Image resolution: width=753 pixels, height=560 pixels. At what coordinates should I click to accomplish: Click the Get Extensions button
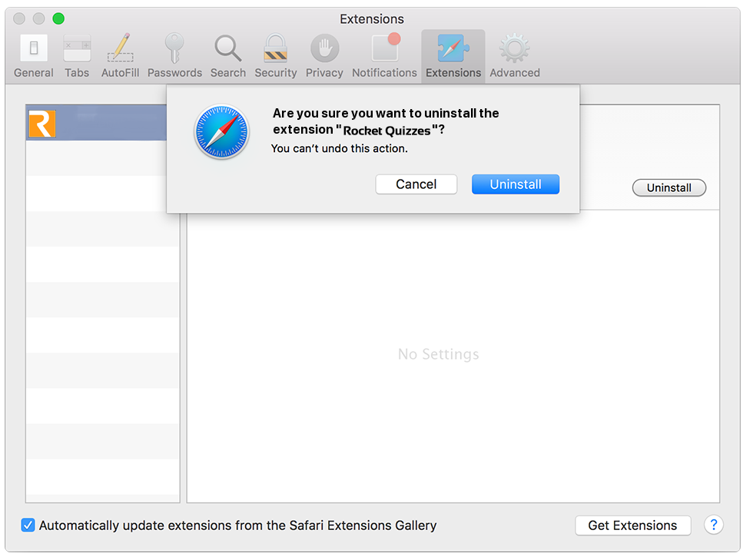[633, 525]
